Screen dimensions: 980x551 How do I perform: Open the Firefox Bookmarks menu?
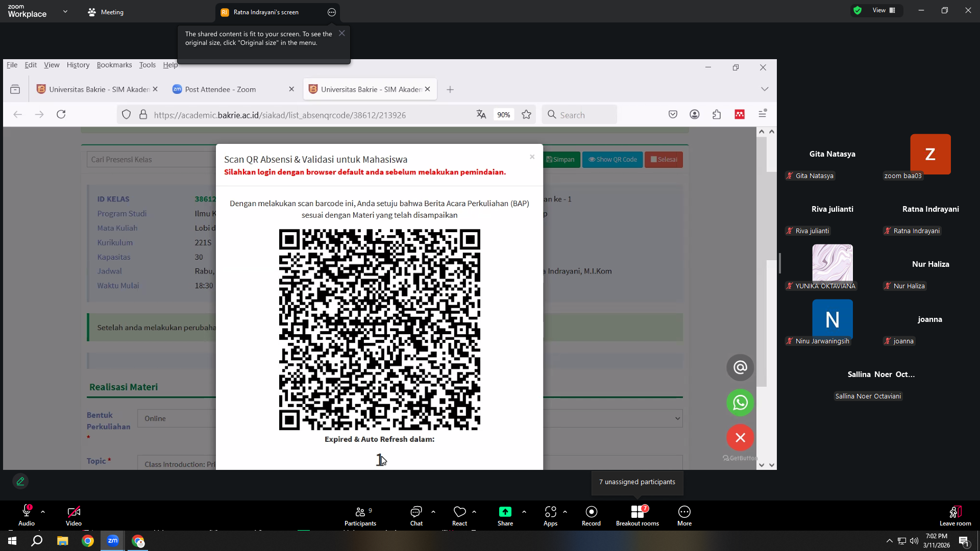pos(114,65)
